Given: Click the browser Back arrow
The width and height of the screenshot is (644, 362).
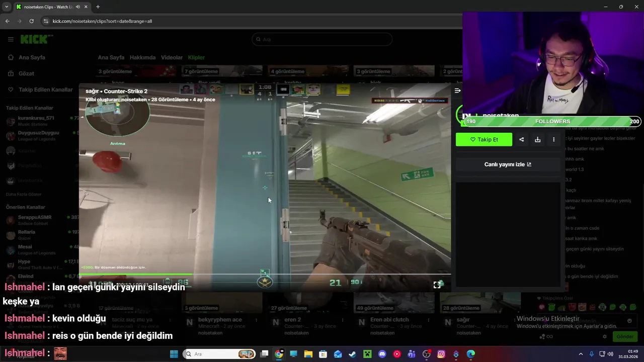Looking at the screenshot, I should 7,21.
